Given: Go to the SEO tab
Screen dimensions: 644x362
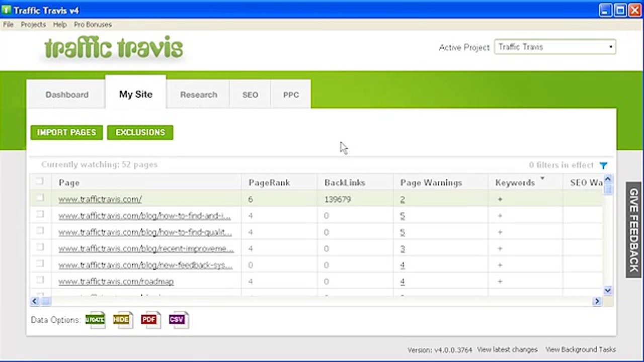Looking at the screenshot, I should click(x=250, y=95).
